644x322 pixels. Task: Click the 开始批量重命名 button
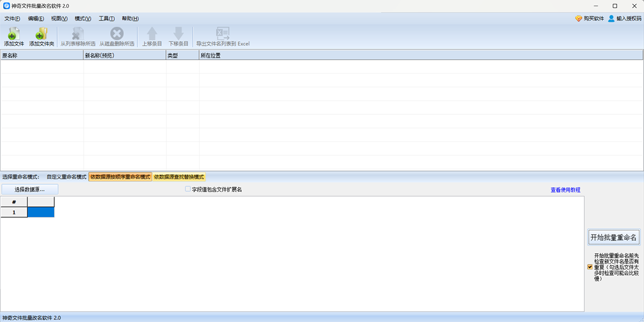(613, 237)
